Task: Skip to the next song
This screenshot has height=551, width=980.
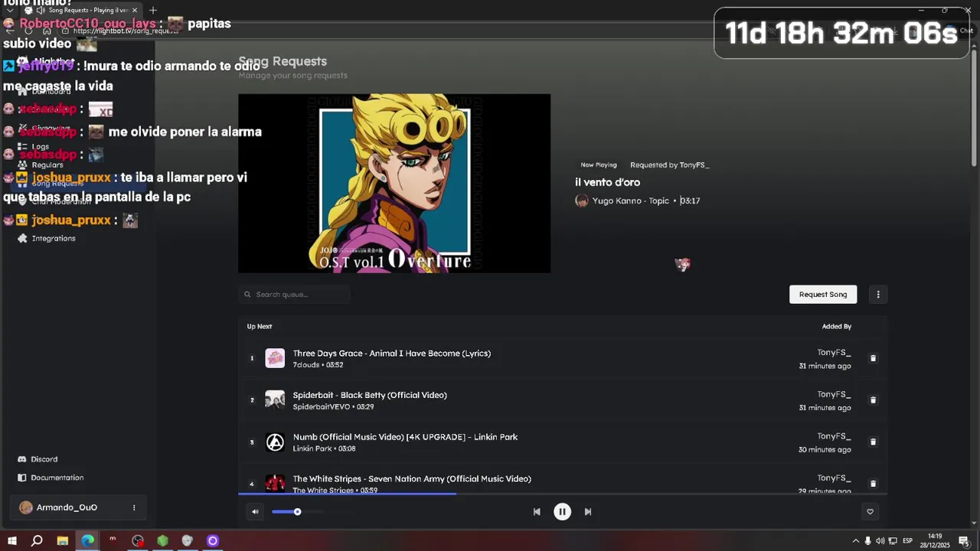Action: coord(588,512)
